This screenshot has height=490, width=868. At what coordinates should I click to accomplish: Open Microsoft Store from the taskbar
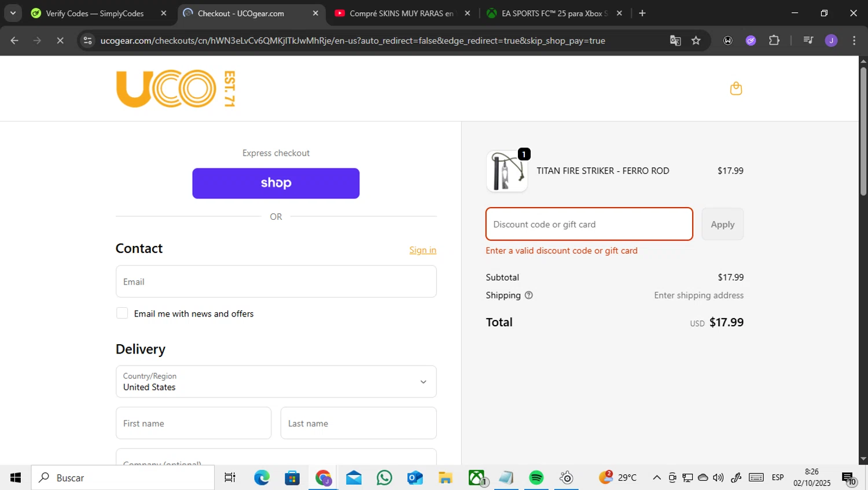[292, 478]
